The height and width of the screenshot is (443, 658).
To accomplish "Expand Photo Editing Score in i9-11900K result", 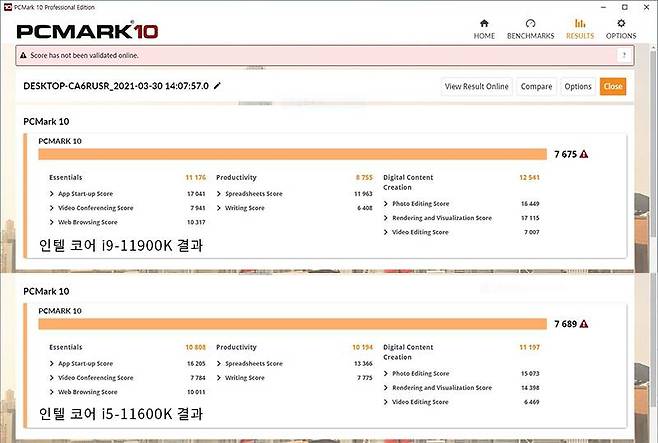I will 386,204.
